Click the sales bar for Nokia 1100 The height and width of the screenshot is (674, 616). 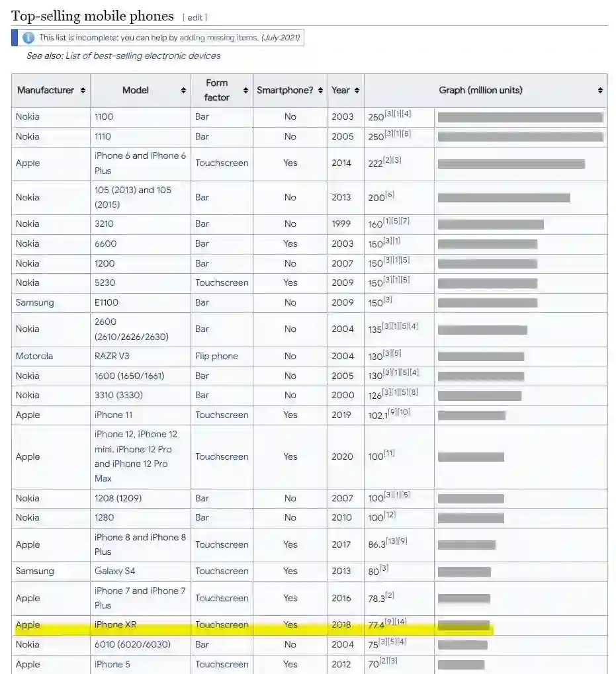point(521,117)
